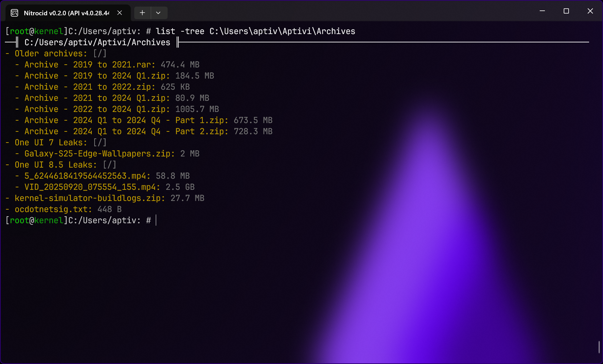Click the C:/Users/aptiv/Aptivi/Archives header title
Screen dimensions: 603x364
tap(97, 42)
